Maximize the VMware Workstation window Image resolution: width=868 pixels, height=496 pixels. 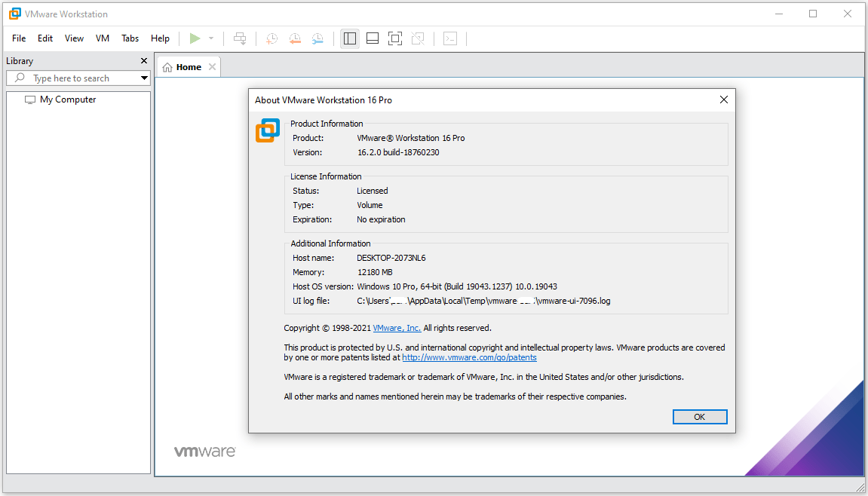click(813, 14)
